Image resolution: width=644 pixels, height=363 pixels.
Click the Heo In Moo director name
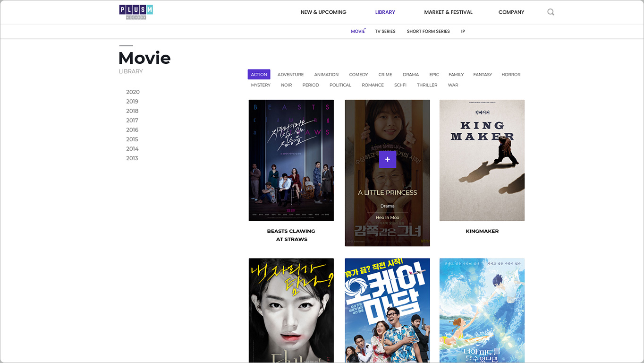pos(388,217)
